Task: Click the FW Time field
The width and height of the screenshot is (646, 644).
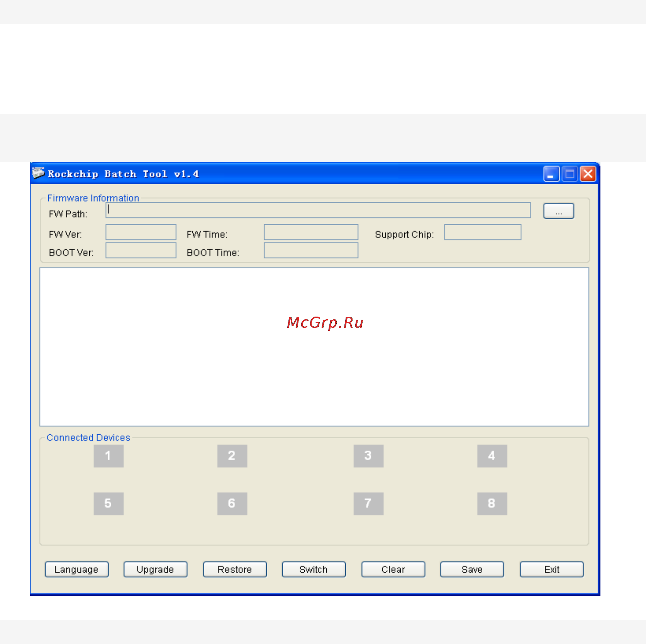Action: [311, 232]
